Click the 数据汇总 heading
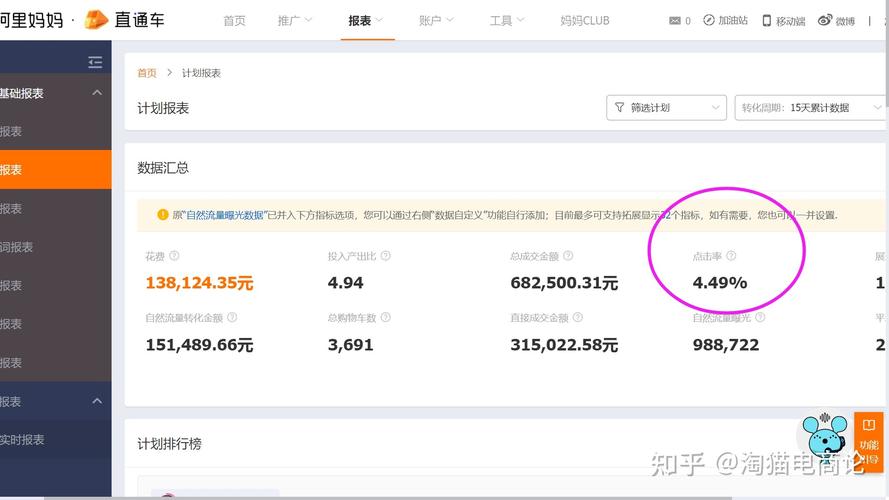Image resolution: width=889 pixels, height=500 pixels. pyautogui.click(x=163, y=168)
